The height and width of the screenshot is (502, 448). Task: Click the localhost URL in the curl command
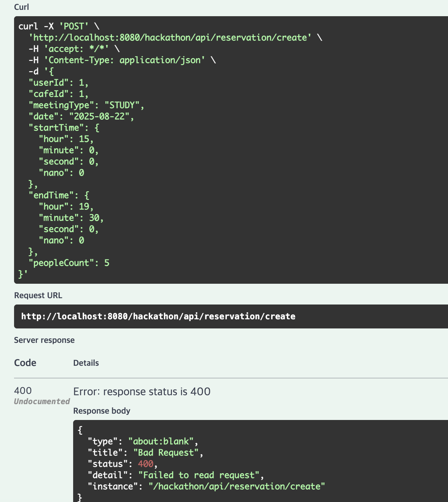(170, 38)
